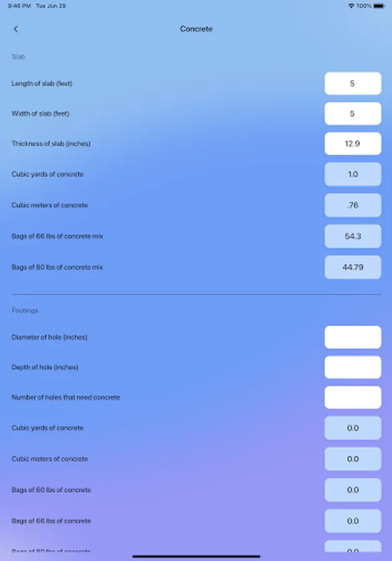The height and width of the screenshot is (561, 392).
Task: Click the Width of slab input field
Action: [x=352, y=114]
